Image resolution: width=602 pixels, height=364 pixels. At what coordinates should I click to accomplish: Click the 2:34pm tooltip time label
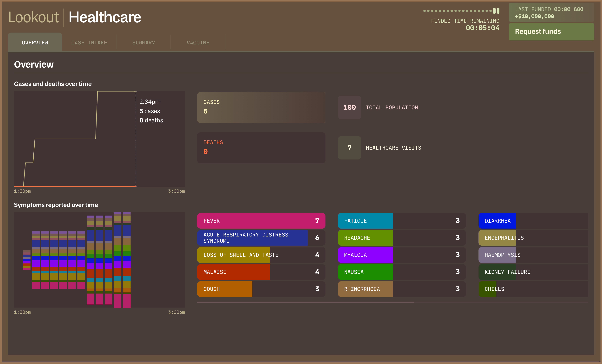click(150, 102)
